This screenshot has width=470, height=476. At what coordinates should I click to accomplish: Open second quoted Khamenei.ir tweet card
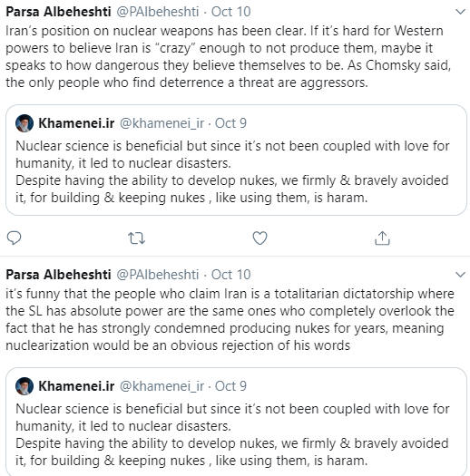236,422
